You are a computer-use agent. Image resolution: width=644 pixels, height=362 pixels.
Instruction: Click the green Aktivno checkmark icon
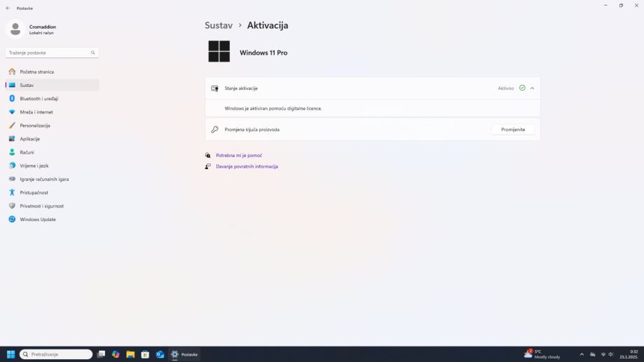522,88
